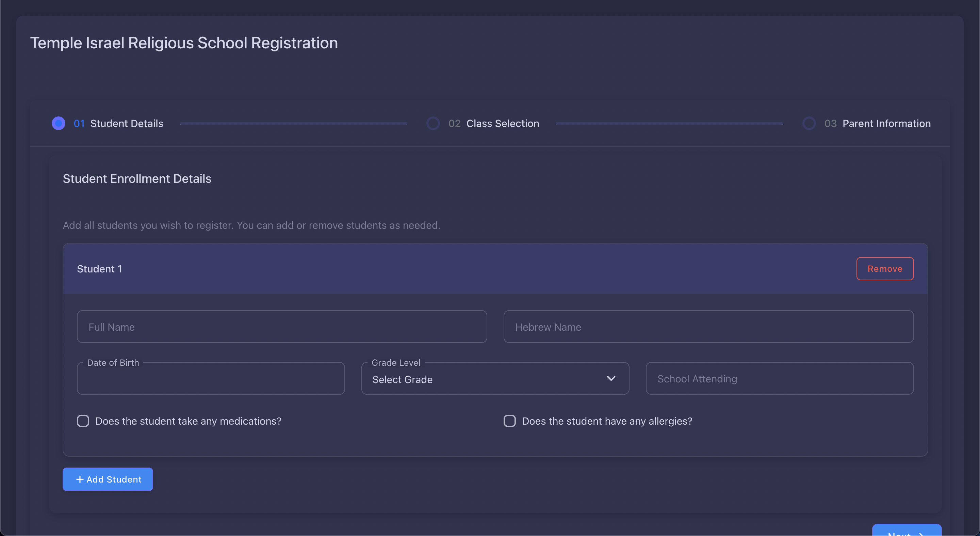This screenshot has height=536, width=980.
Task: Click the 'Does the student take any medications?' label
Action: click(188, 421)
